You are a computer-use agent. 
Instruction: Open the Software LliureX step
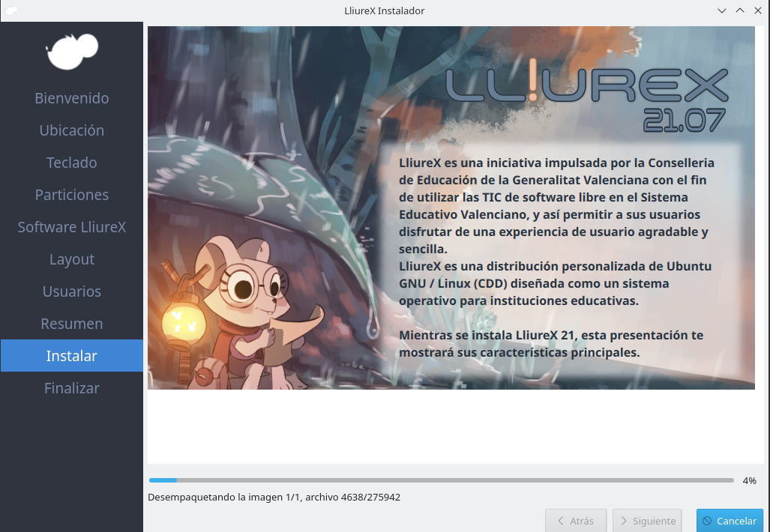point(72,227)
